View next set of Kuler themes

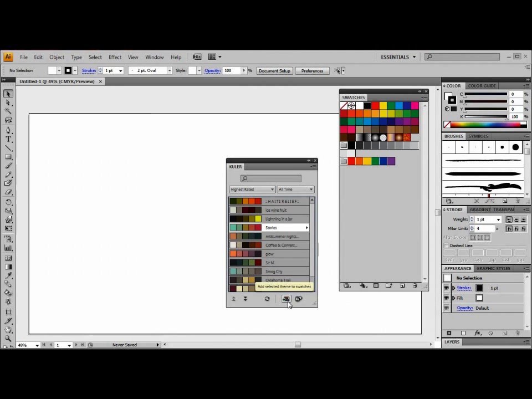click(x=245, y=299)
